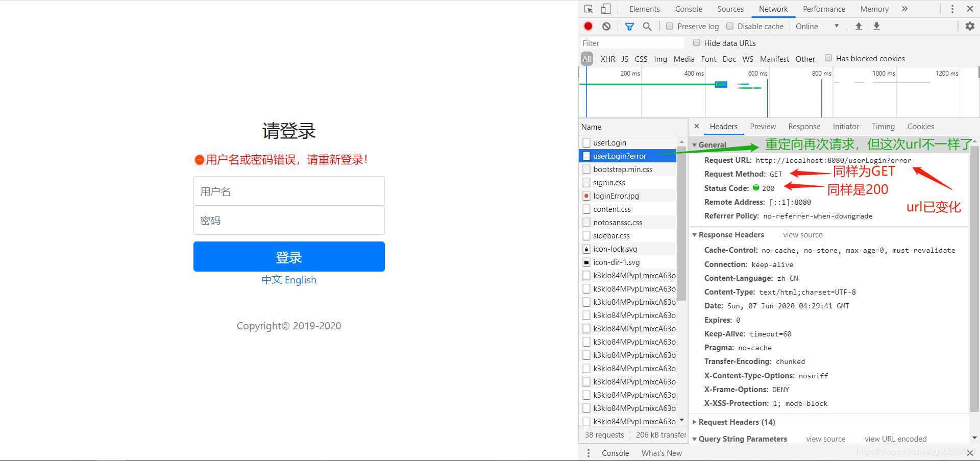This screenshot has width=980, height=461.
Task: Focus the network Filter text box
Action: click(632, 43)
